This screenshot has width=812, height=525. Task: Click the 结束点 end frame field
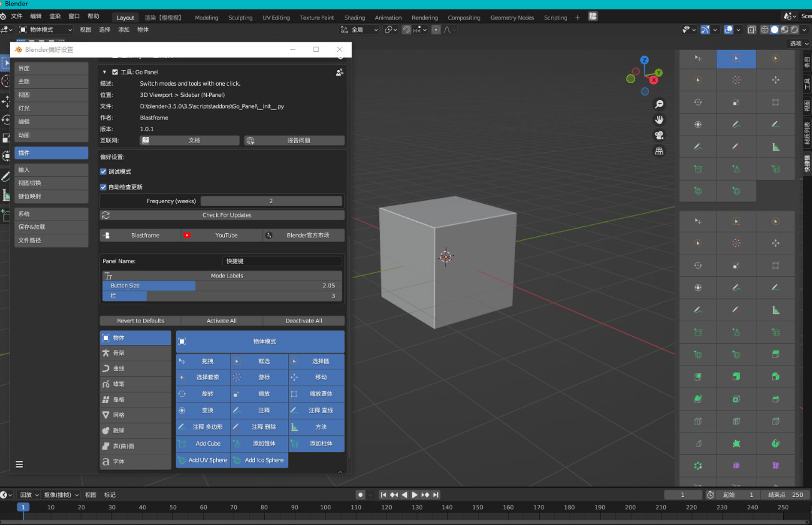(x=785, y=495)
